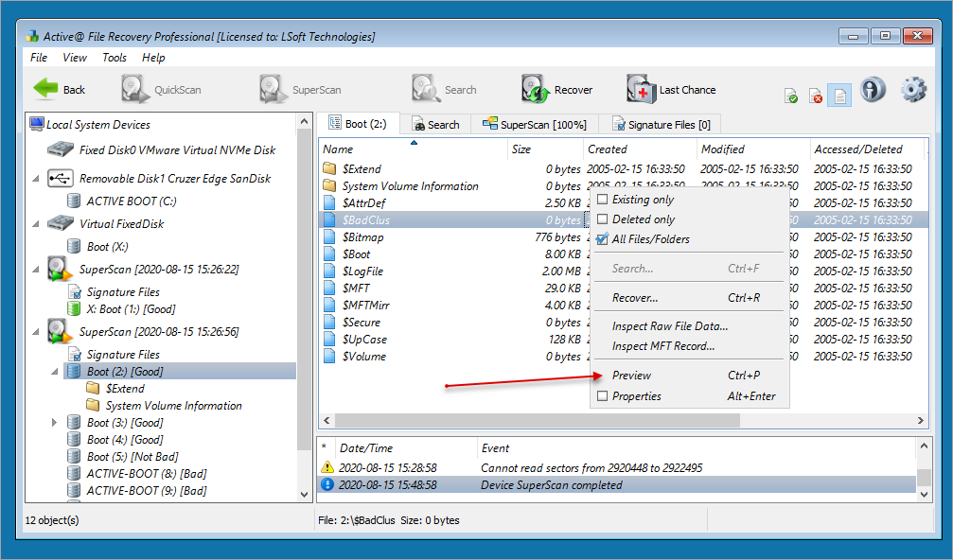Select Boot (X:) volume in tree
This screenshot has height=560, width=953.
pyautogui.click(x=108, y=247)
